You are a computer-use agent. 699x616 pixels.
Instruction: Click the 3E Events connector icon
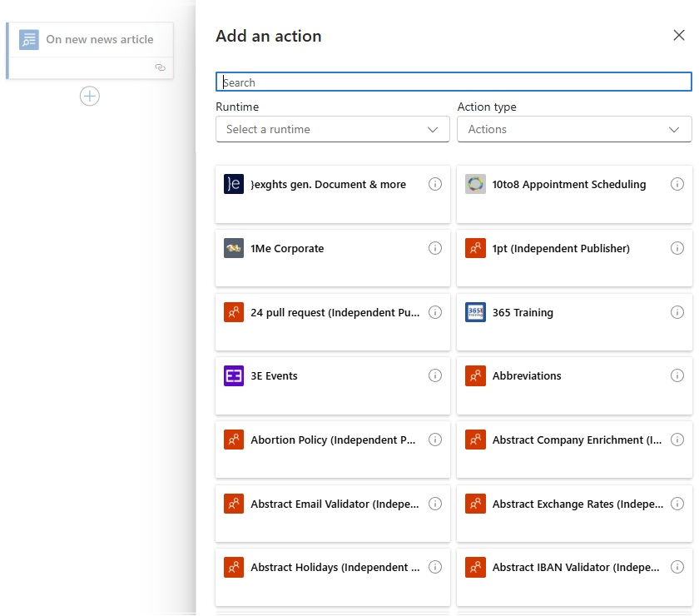click(234, 375)
